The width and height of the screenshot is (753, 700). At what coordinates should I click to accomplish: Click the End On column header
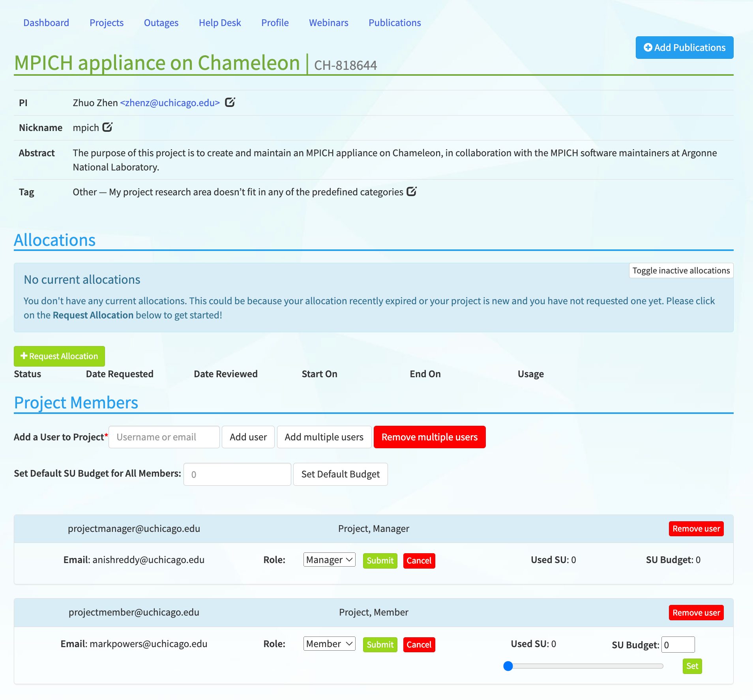pyautogui.click(x=425, y=374)
